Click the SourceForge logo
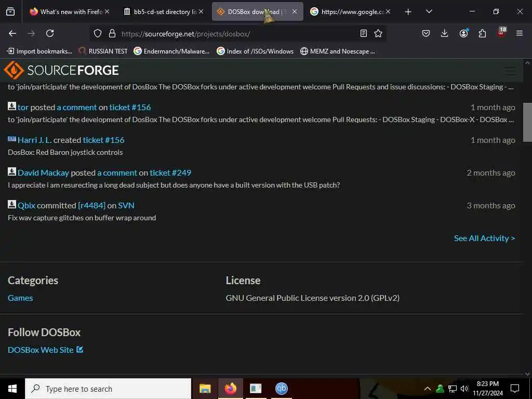The height and width of the screenshot is (399, 532). click(61, 70)
